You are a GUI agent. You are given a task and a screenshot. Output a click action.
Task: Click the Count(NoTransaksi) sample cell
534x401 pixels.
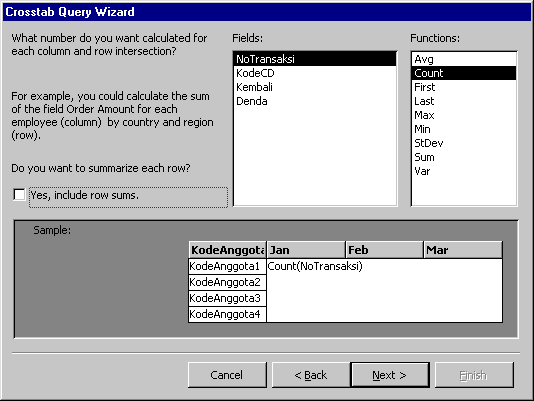click(x=315, y=266)
